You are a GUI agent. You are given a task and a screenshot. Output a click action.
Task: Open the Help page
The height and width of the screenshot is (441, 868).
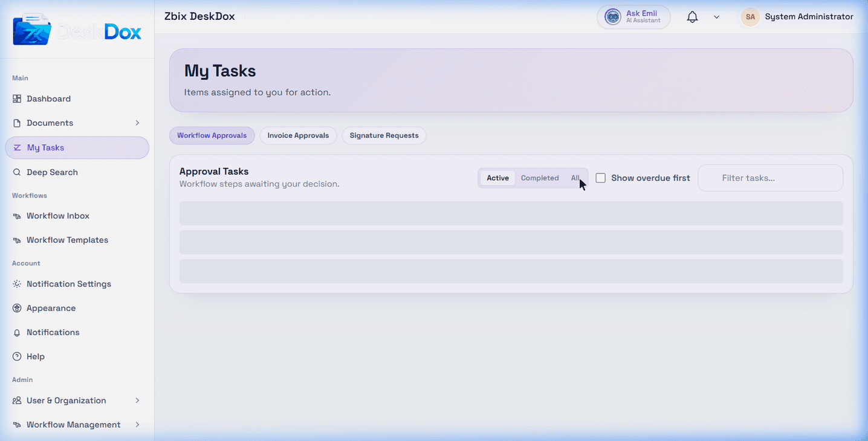click(x=77, y=356)
